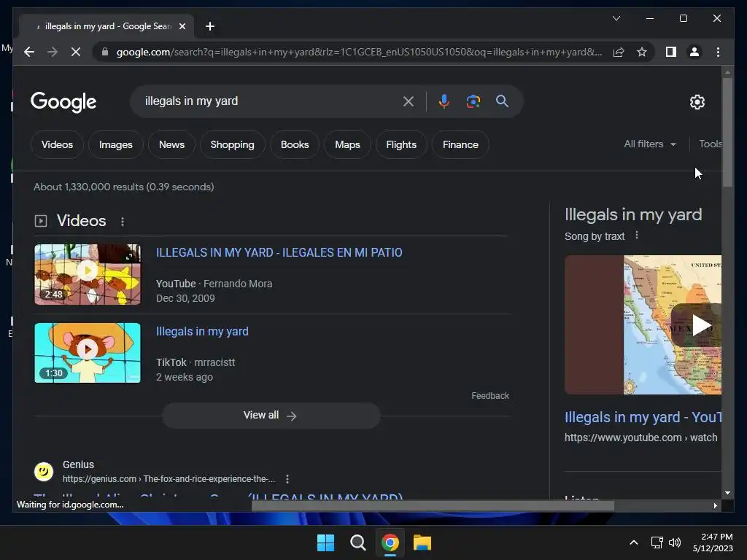
Task: Bookmark this page with the star icon
Action: pos(642,52)
